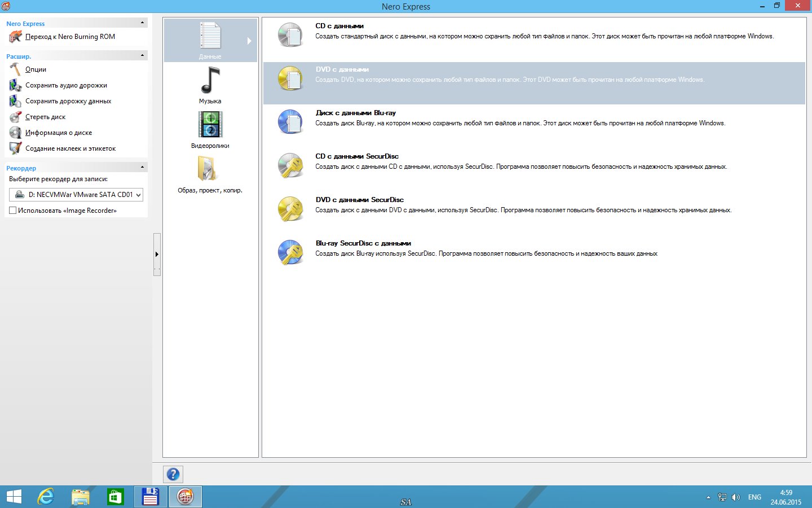Select the Диск с данными Blu-ray title
The image size is (812, 508).
[356, 113]
